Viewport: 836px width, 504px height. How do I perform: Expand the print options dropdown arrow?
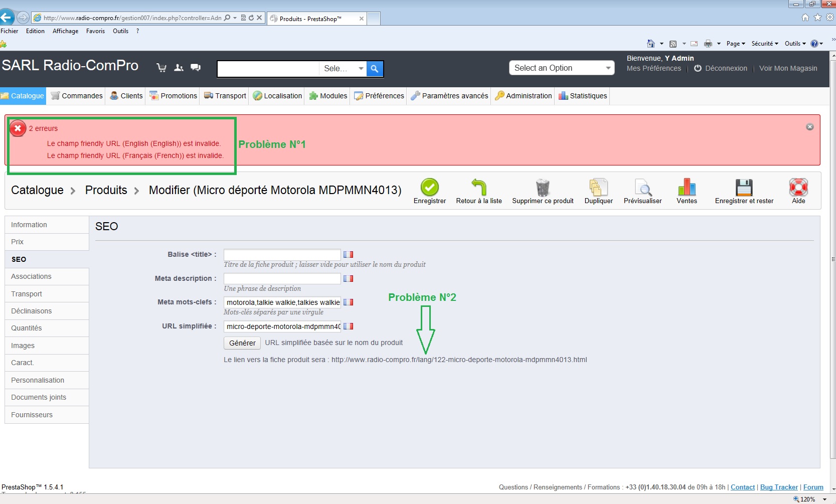(719, 44)
